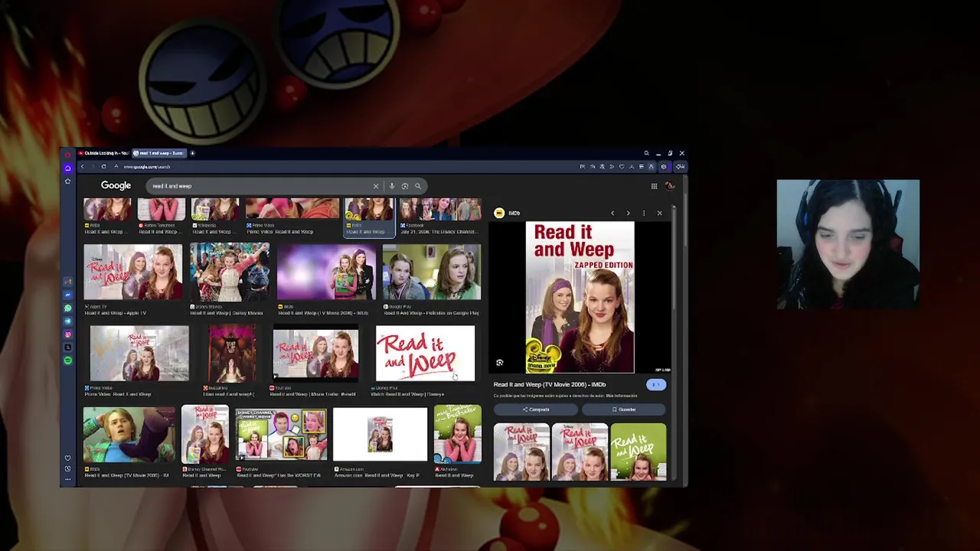Open the sidebar three-dot more options
This screenshot has width=980, height=551.
pyautogui.click(x=67, y=479)
